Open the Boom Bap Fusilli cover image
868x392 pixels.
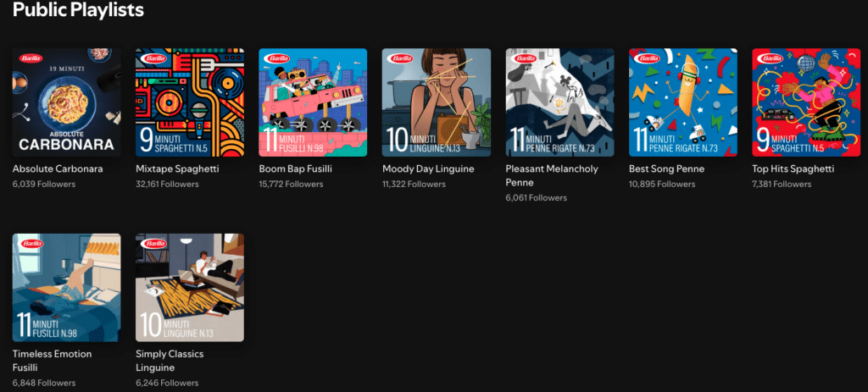(x=313, y=102)
